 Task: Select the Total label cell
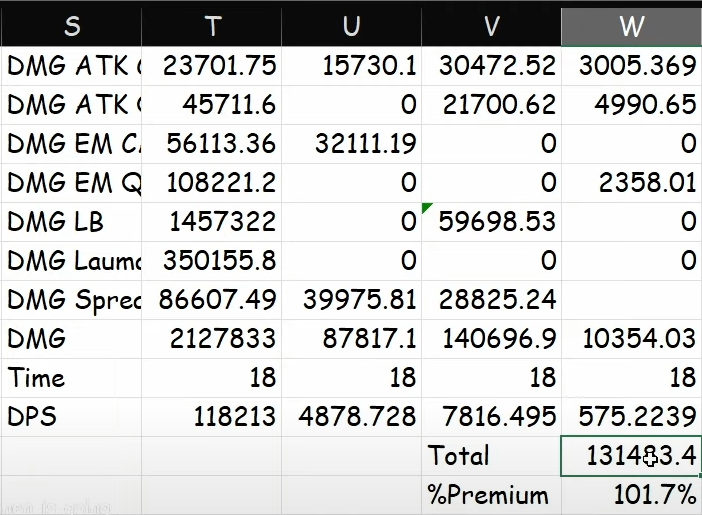(x=492, y=456)
